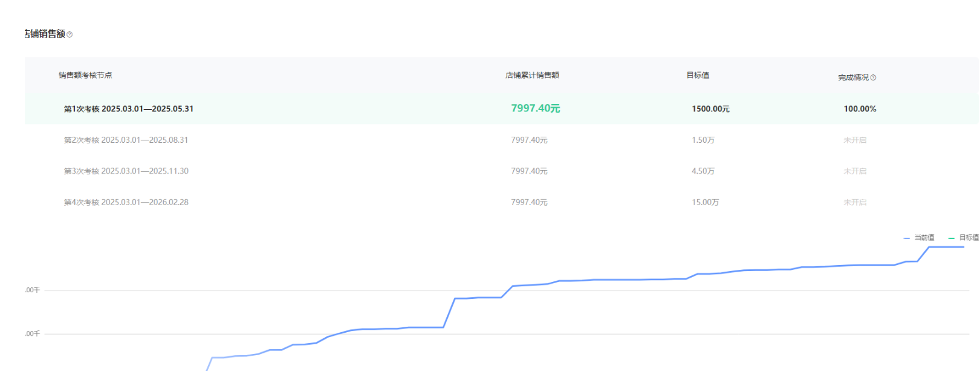Click the 15.00万 target value
The image size is (980, 383).
705,202
